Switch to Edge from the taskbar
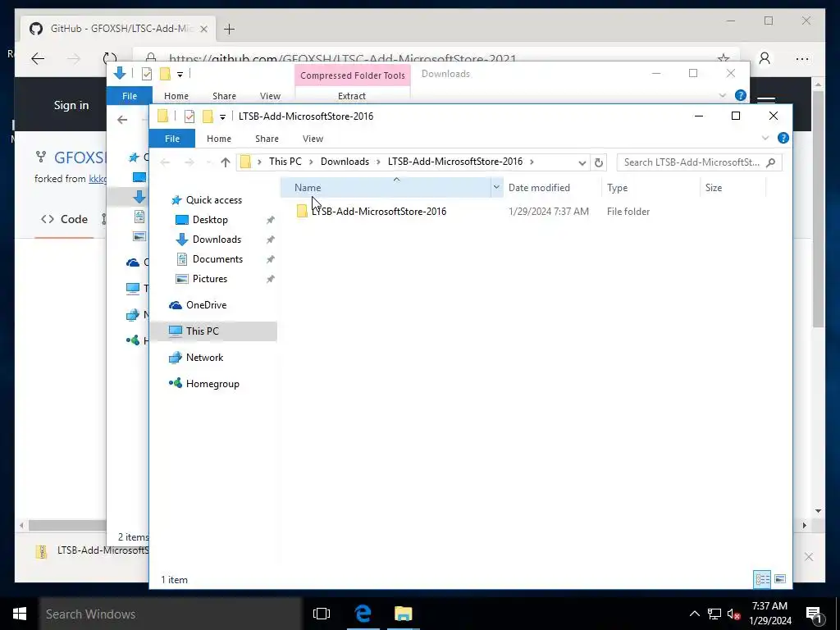Viewport: 840px width, 630px height. (x=363, y=614)
